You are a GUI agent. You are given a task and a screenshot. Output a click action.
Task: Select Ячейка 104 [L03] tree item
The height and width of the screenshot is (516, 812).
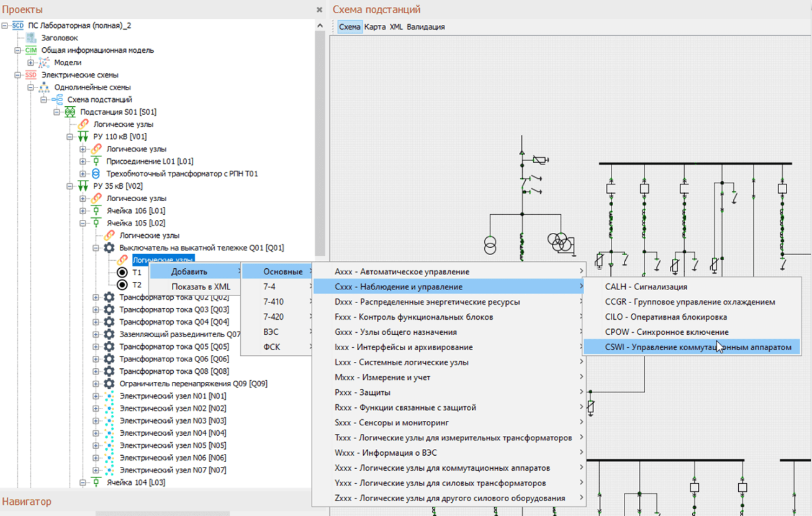(136, 482)
